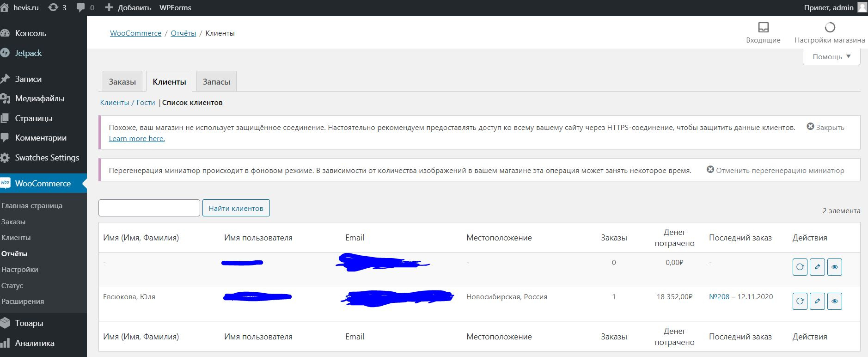Switch to the Запасы report tab
Image resolution: width=868 pixels, height=357 pixels.
pos(216,82)
